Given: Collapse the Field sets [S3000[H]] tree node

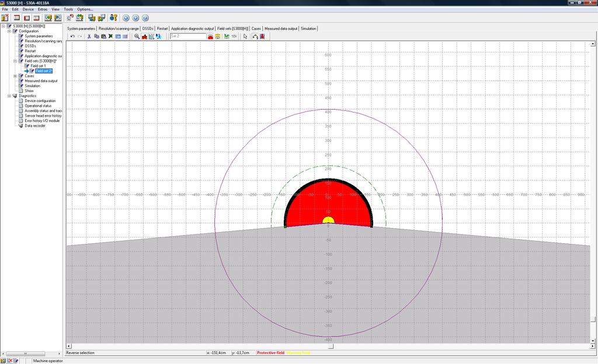Looking at the screenshot, I should 15,61.
